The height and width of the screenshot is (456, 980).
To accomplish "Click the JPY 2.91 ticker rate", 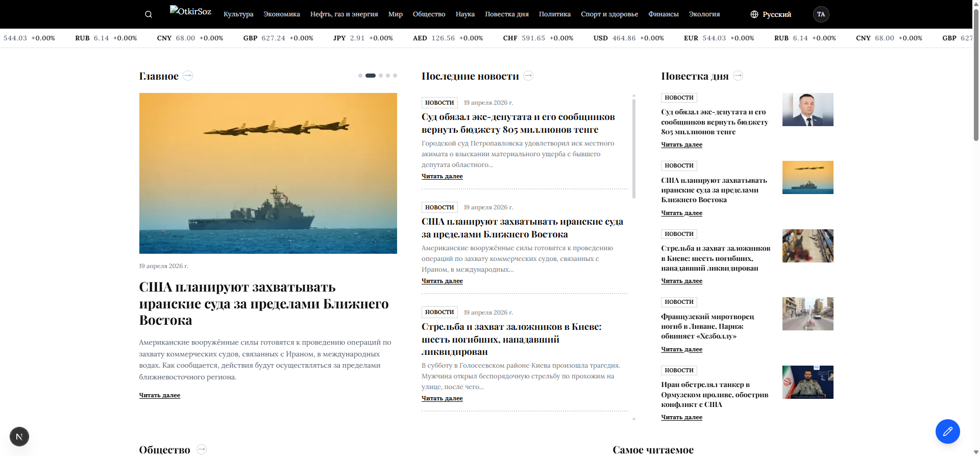I will coord(363,38).
